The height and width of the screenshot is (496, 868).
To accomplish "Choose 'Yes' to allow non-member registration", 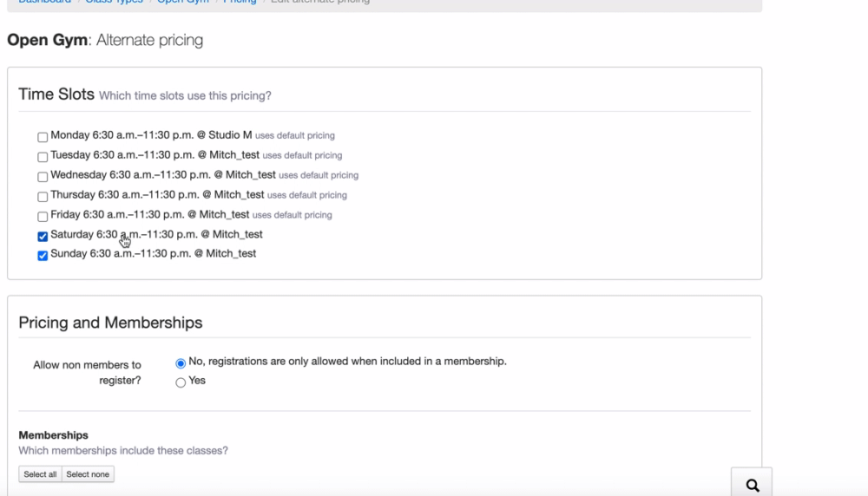I will [181, 382].
